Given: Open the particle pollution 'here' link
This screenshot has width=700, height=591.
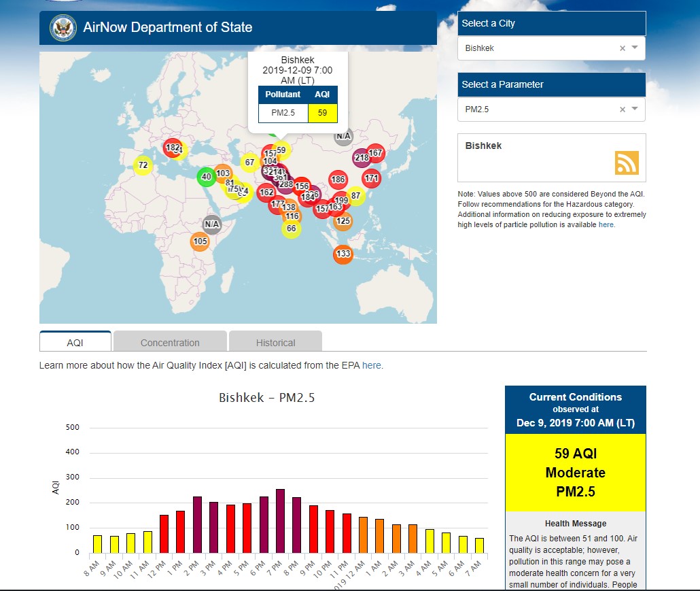Looking at the screenshot, I should click(x=606, y=224).
